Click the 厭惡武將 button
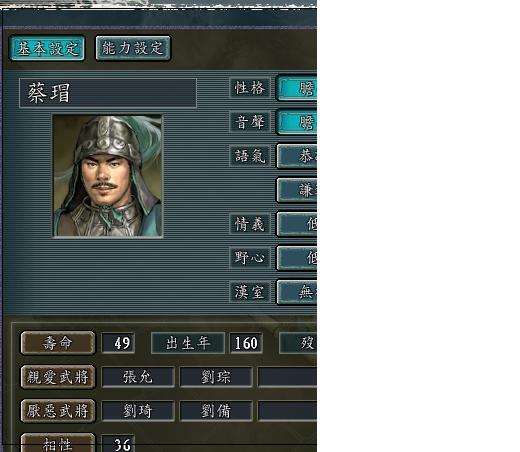 pyautogui.click(x=58, y=411)
